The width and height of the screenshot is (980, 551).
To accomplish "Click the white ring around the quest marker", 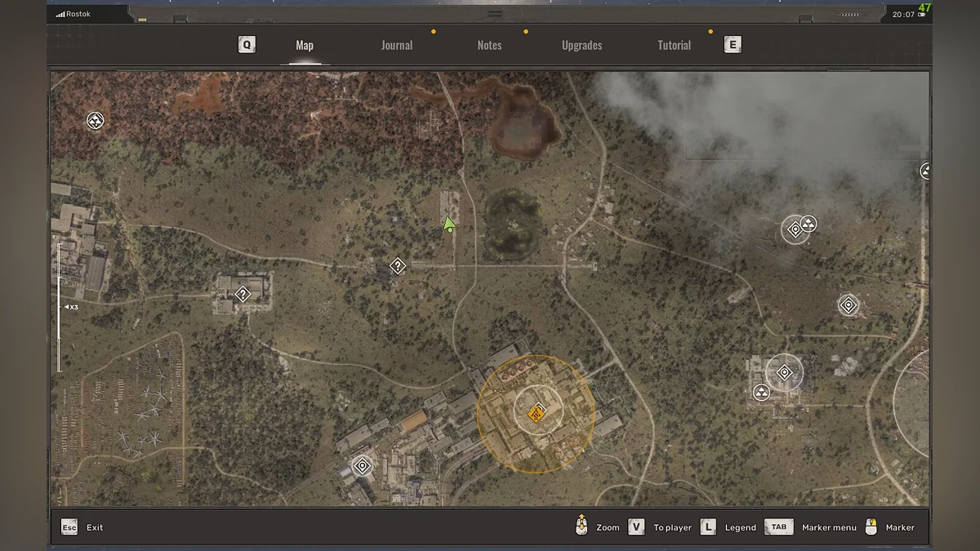I will click(x=538, y=411).
